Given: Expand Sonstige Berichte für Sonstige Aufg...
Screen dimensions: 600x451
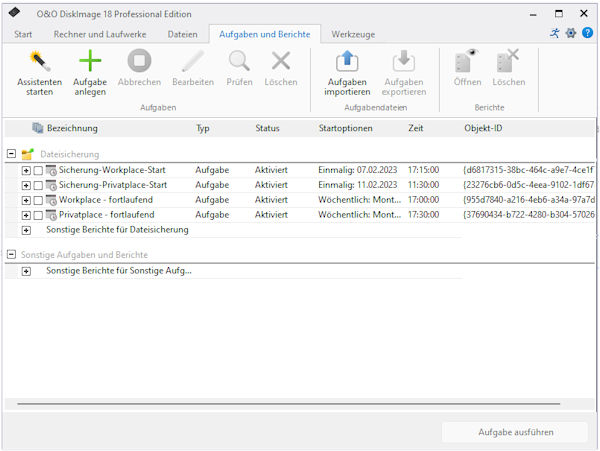Looking at the screenshot, I should click(x=26, y=272).
